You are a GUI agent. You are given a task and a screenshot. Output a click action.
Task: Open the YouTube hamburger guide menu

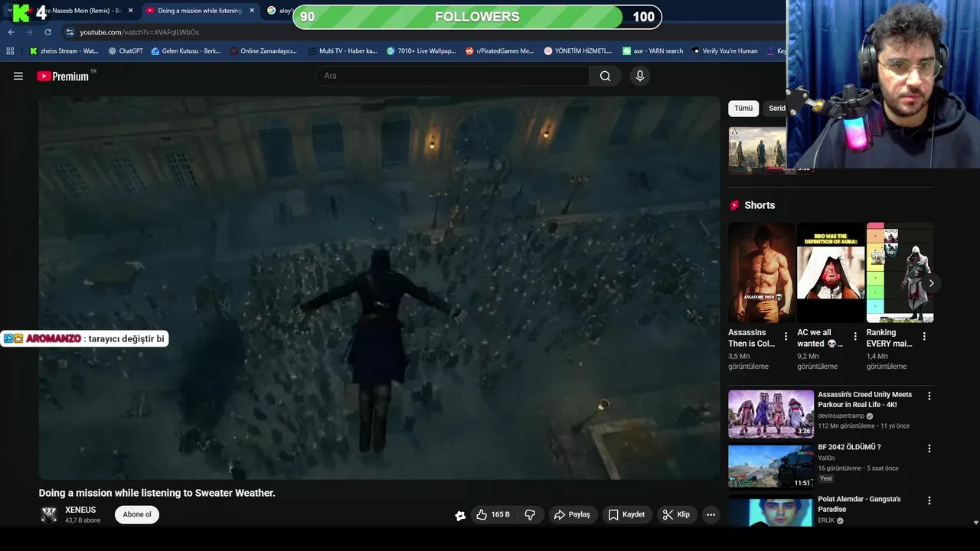click(18, 76)
